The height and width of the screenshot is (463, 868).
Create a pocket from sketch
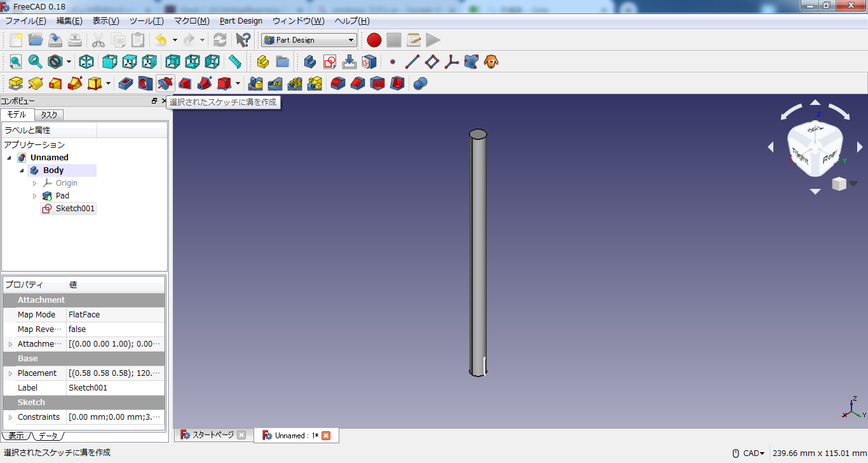[126, 83]
